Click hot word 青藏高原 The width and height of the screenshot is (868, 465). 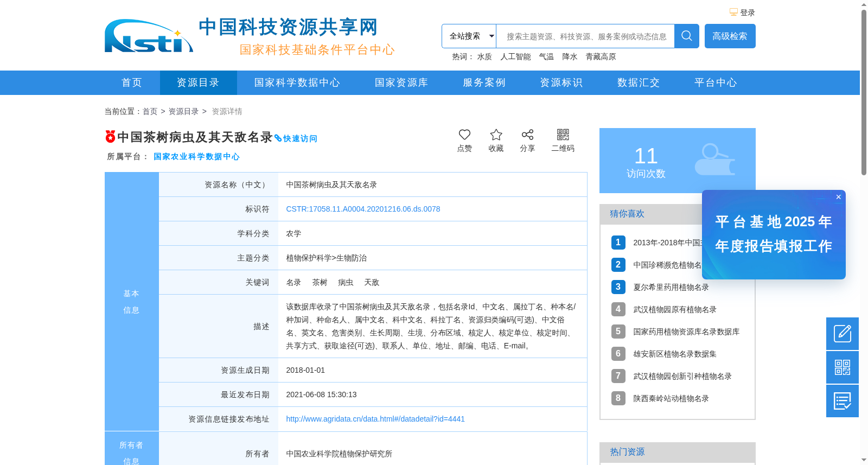tap(601, 56)
